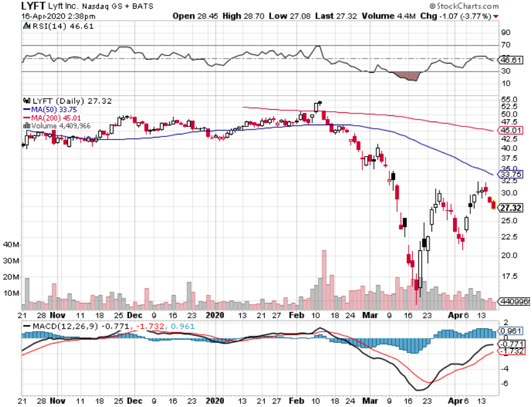
Task: Click the 55.0 price axis label
Action: coord(509,100)
